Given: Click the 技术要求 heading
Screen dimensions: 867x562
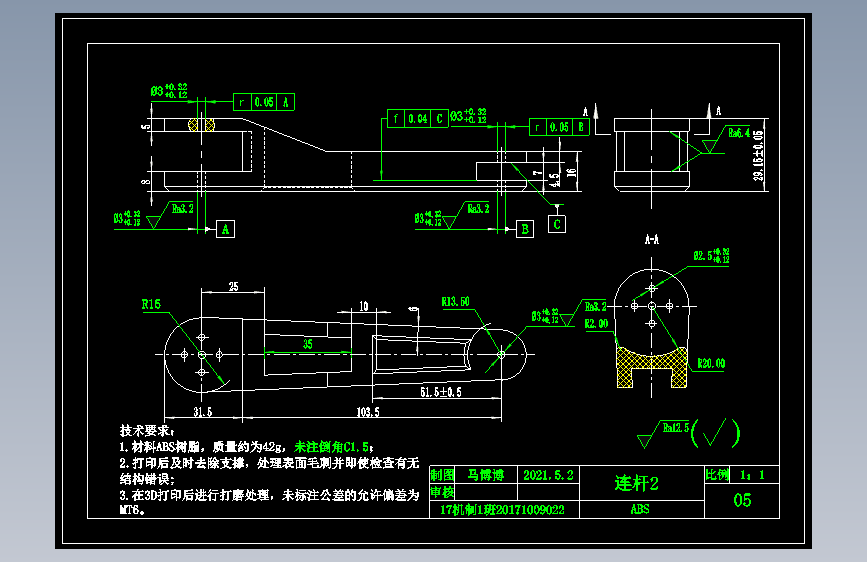Looking at the screenshot, I should pos(147,430).
